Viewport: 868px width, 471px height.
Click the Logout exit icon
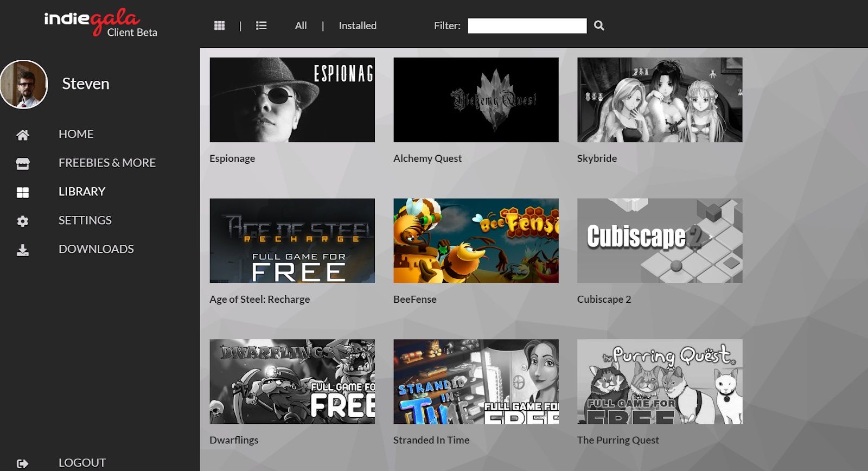click(x=23, y=463)
